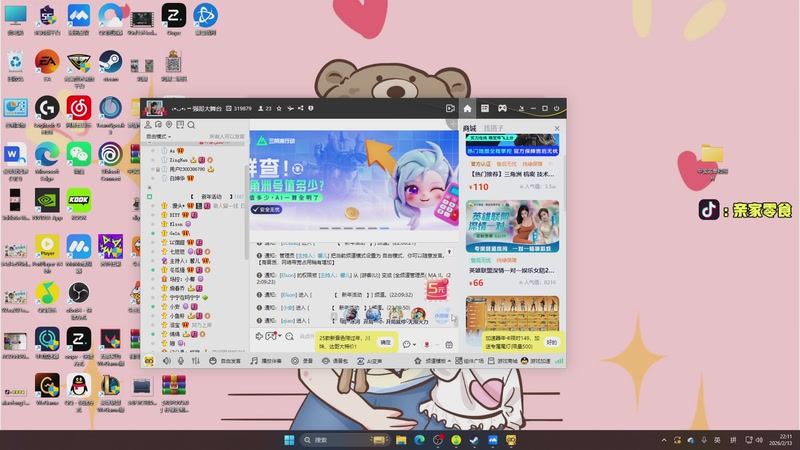The width and height of the screenshot is (800, 450).
Task: Toggle the speaker volume icon in bottom bar
Action: click(x=166, y=361)
